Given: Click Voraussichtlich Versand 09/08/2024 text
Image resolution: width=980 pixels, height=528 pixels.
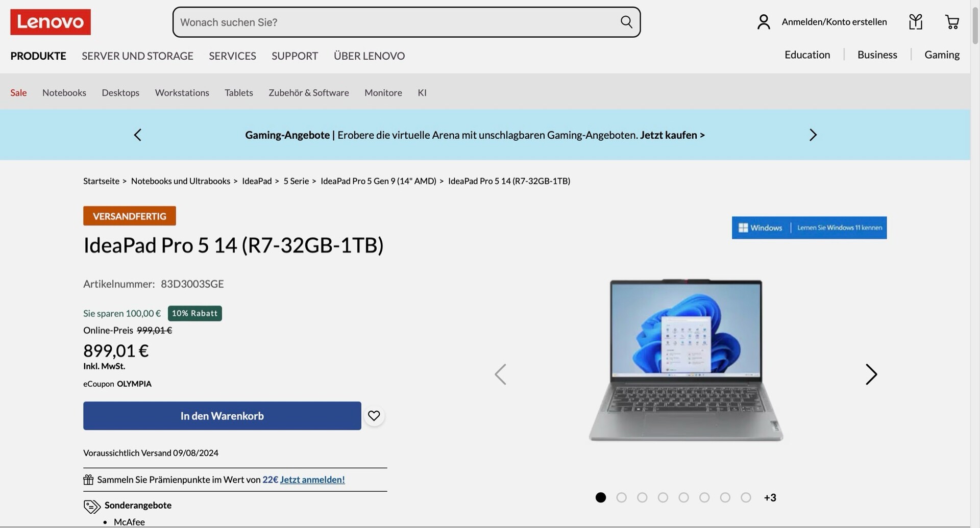Looking at the screenshot, I should point(151,453).
